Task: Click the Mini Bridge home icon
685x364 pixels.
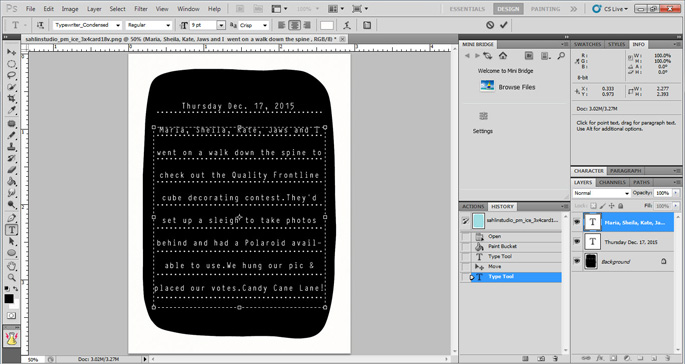Action: 503,55
